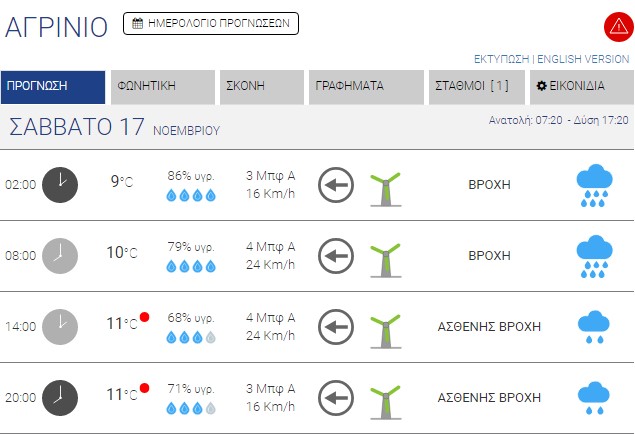Switch to the ΦΩΝΗΤΙΚΗ tab
Viewport: 635px width, 434px height.
(x=162, y=86)
